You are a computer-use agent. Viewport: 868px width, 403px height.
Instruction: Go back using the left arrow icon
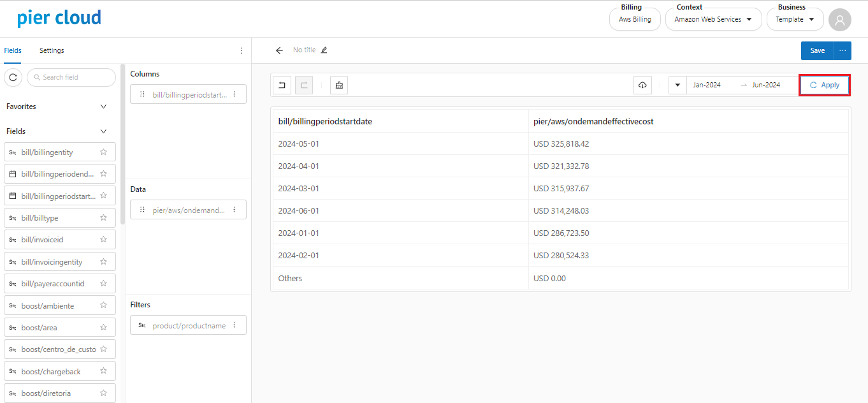coord(279,50)
